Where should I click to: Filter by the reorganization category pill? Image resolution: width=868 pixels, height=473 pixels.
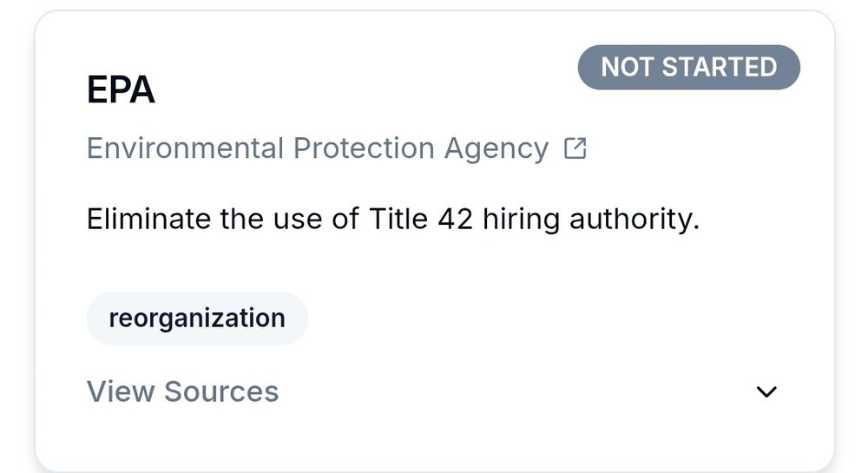coord(197,319)
